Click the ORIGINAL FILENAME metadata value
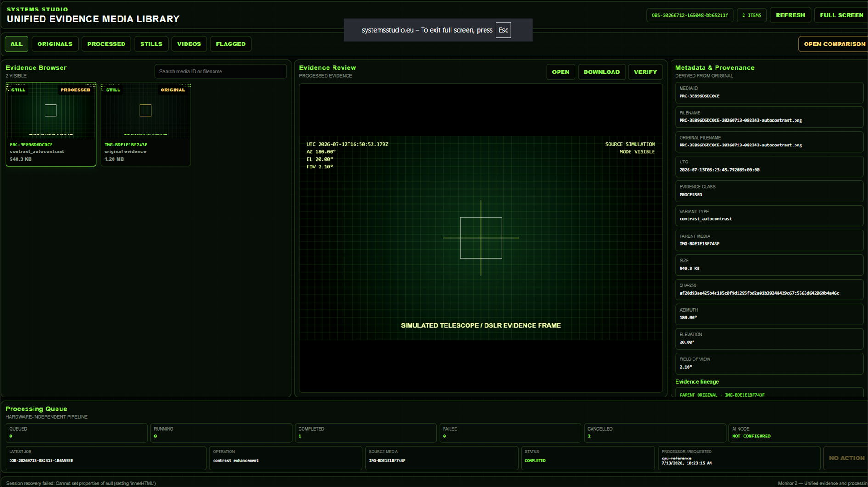The image size is (868, 487). click(x=740, y=145)
